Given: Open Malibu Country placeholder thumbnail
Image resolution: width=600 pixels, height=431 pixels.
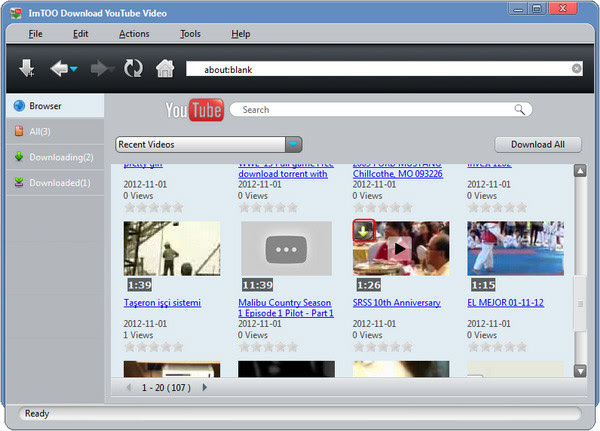Looking at the screenshot, I should 286,248.
